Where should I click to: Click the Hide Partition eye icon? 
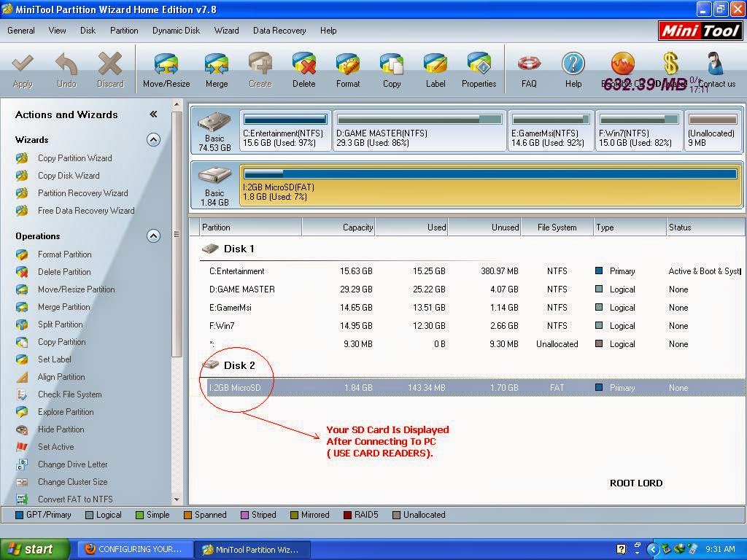(22, 429)
